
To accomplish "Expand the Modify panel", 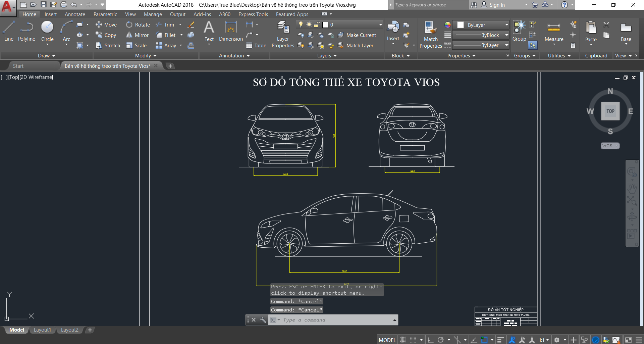I will [x=146, y=56].
